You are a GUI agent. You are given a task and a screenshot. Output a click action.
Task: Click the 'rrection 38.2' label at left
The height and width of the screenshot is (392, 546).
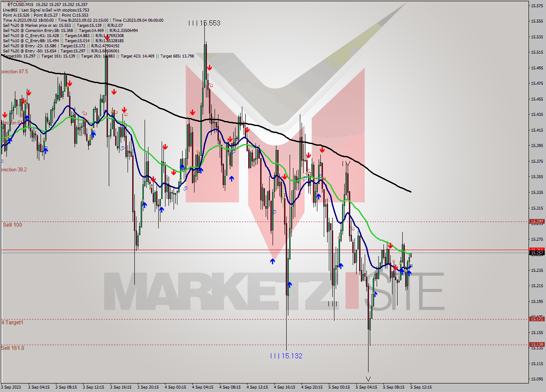tap(14, 170)
